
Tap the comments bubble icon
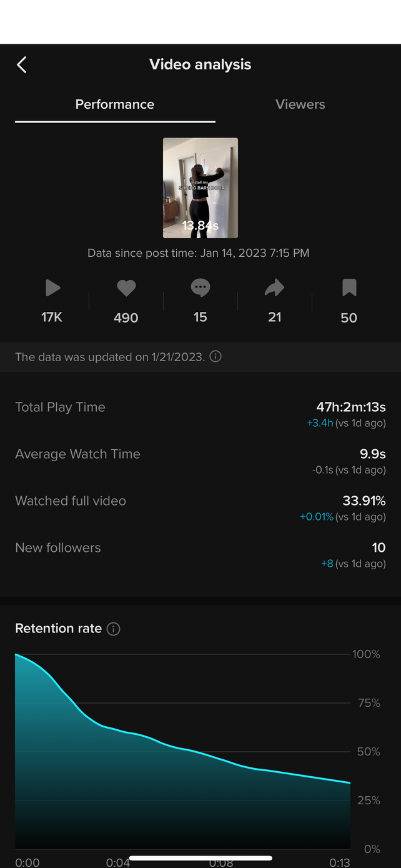[200, 287]
